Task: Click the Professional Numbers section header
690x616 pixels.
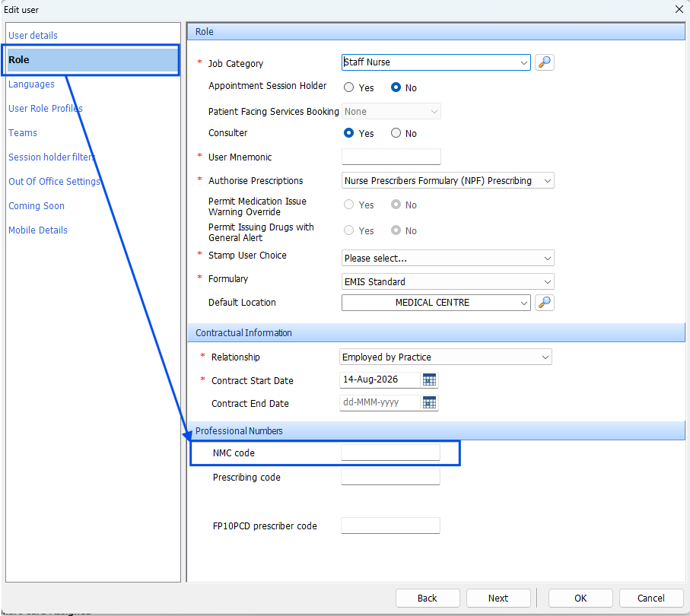Action: tap(436, 430)
